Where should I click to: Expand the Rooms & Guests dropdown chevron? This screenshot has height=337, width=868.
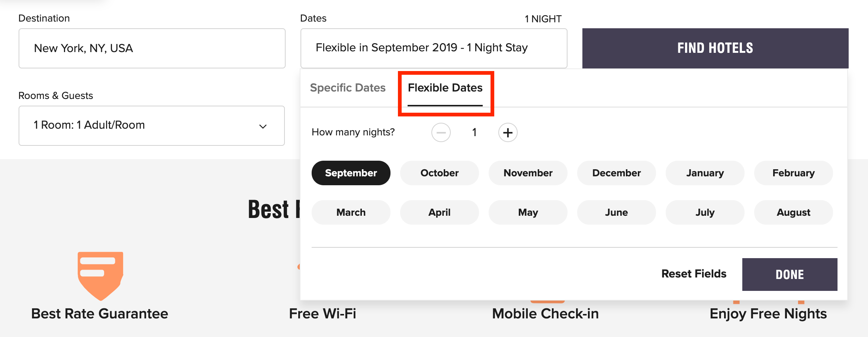263,126
